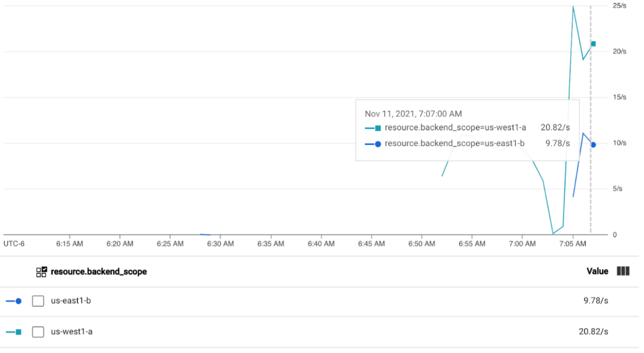Check the us-west1-a row checkbox
Screen dimensions: 644x353
[x=38, y=331]
